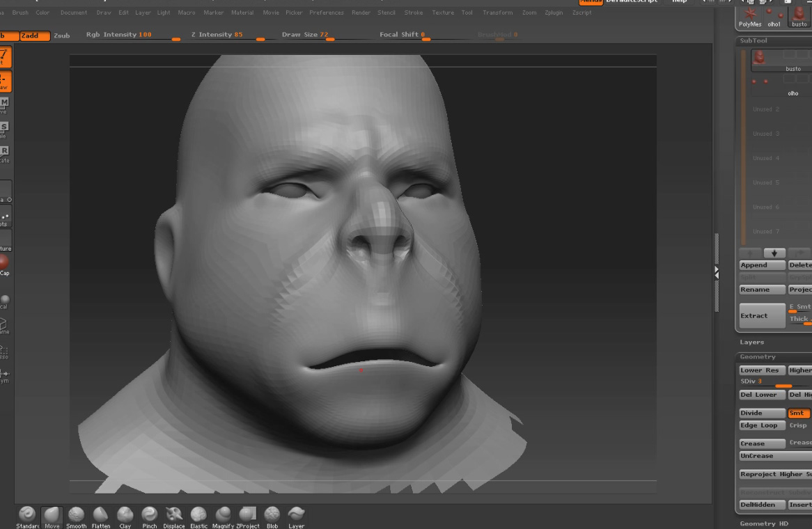Expand the Geometry HD section

click(x=764, y=523)
